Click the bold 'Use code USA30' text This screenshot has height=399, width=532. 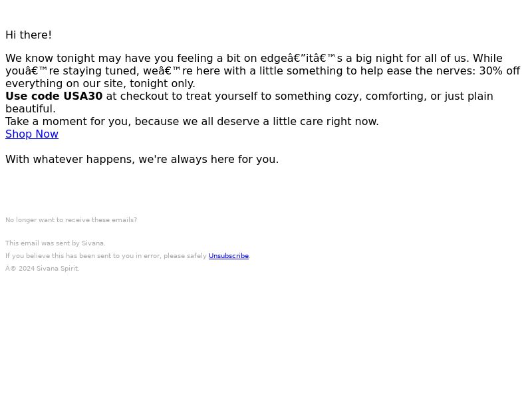(x=54, y=96)
